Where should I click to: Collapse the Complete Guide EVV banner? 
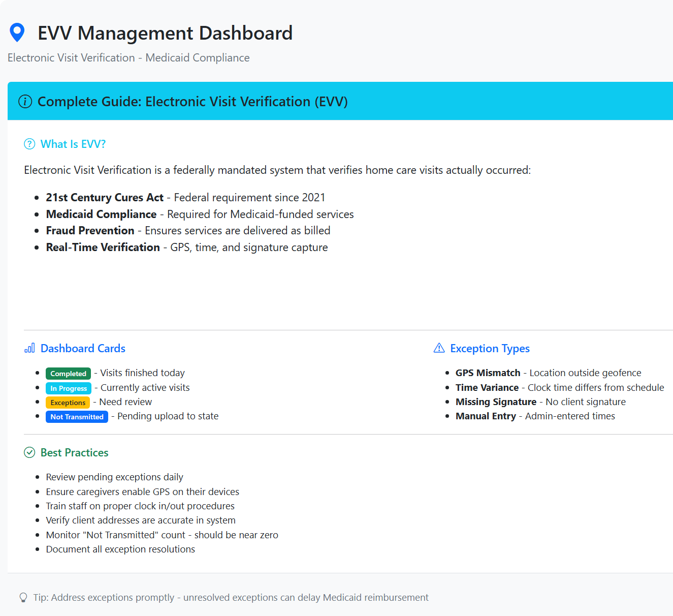click(192, 101)
